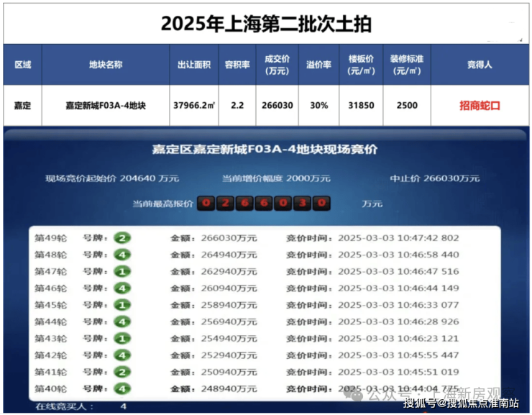Select the 溢价率 column header
Image resolution: width=532 pixels, height=415 pixels.
point(318,65)
